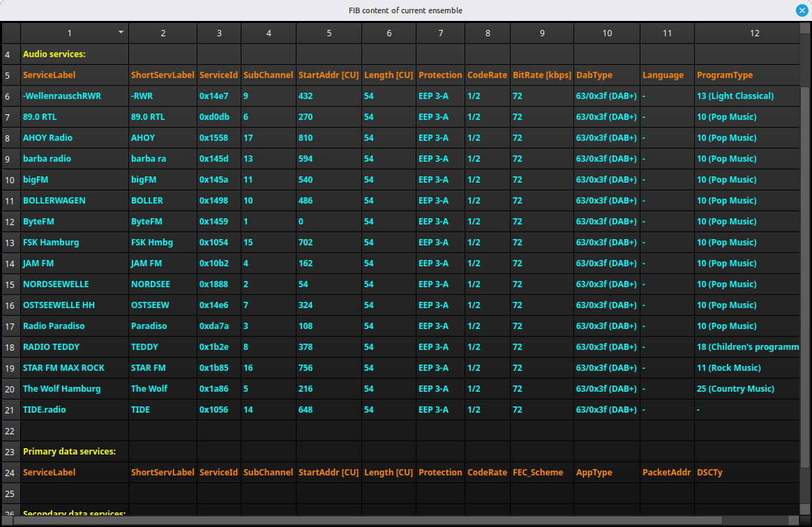The width and height of the screenshot is (812, 527).
Task: Click the sort arrow in column 1 header
Action: tap(121, 32)
